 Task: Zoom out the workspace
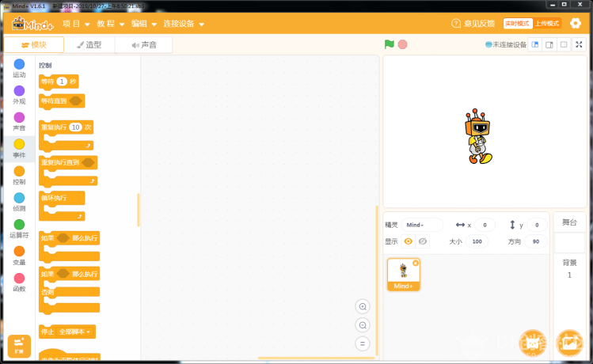tap(363, 325)
